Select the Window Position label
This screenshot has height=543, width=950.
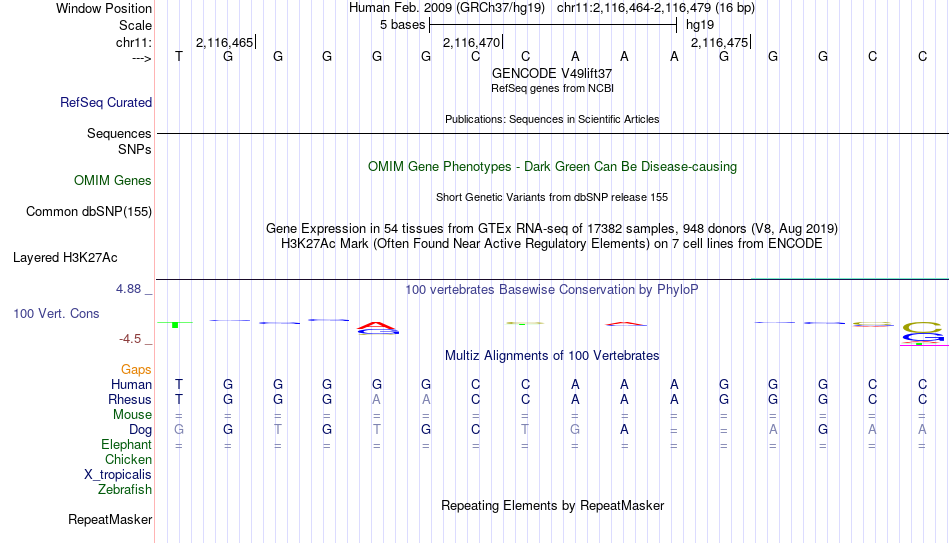(x=104, y=8)
